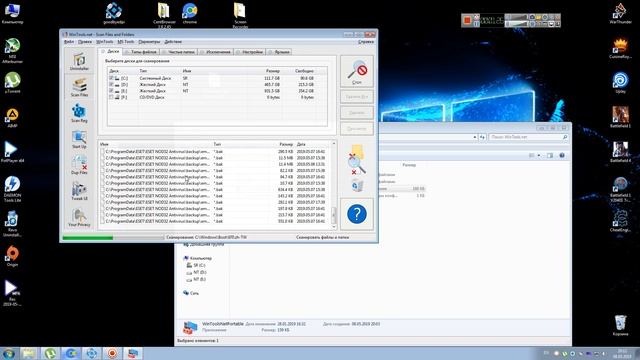
Task: Tick checkbox of the 634.4 KB result row
Action: click(x=102, y=189)
